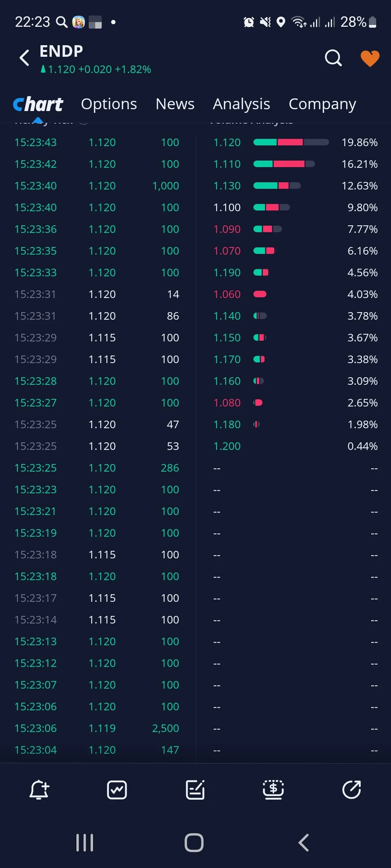Tap Android home button
The width and height of the screenshot is (391, 868).
pyautogui.click(x=194, y=843)
